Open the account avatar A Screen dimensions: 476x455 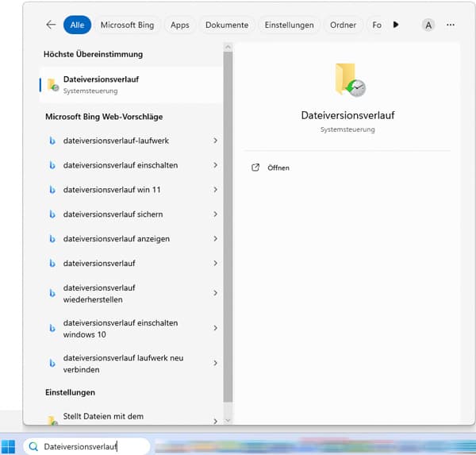[x=428, y=25]
